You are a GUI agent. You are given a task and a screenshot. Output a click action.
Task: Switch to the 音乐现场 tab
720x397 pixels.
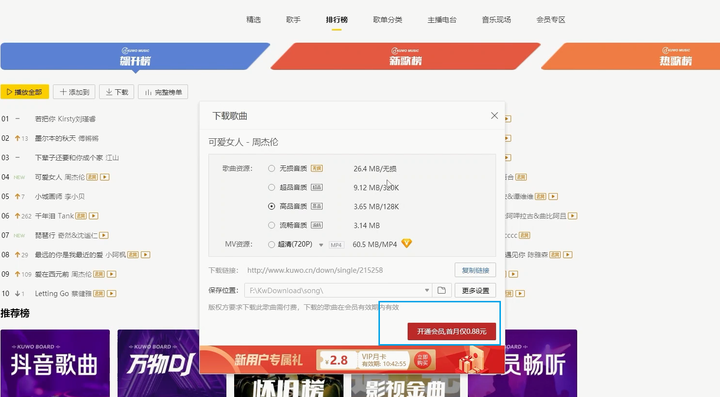tap(496, 20)
